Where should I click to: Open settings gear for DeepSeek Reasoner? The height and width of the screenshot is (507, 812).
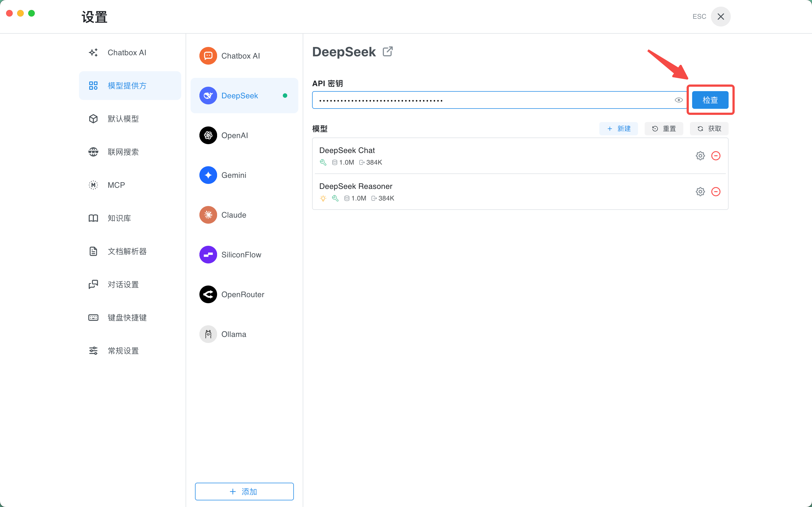click(x=700, y=192)
